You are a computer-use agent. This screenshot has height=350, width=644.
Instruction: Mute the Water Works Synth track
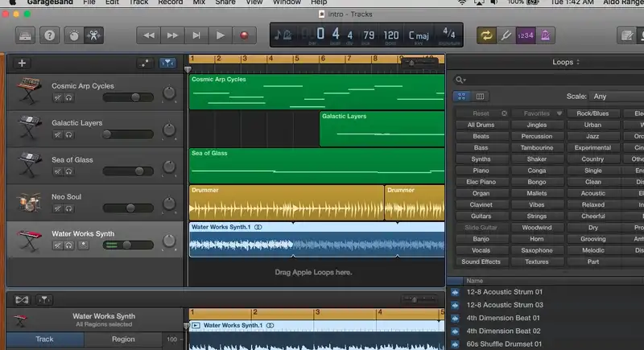tap(58, 245)
